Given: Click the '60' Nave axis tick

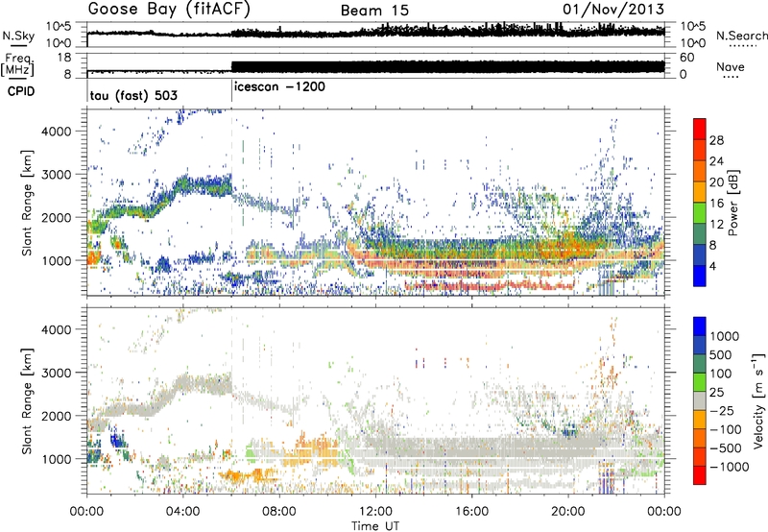Looking at the screenshot, I should point(686,58).
